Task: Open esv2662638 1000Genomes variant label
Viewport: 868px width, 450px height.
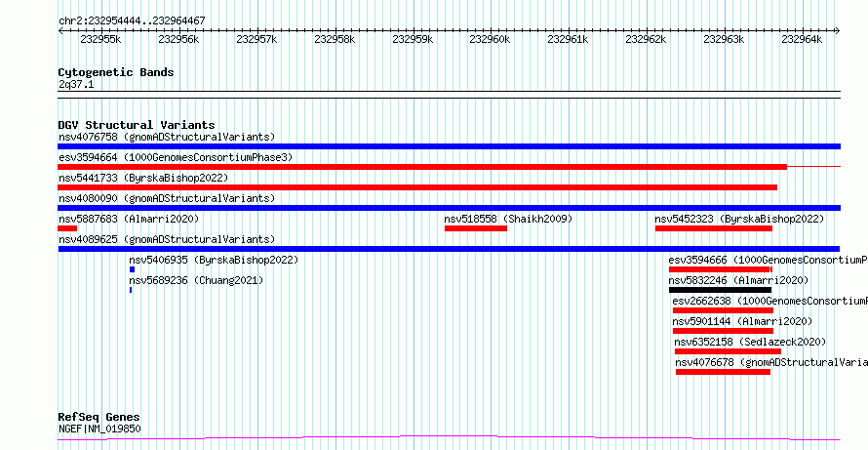Action: coord(770,301)
